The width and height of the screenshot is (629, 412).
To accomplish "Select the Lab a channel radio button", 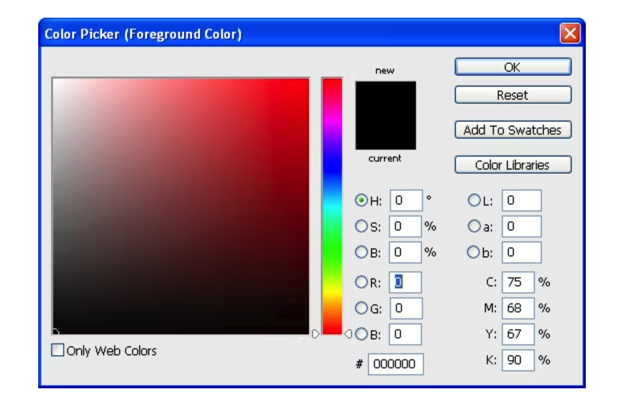I will coord(474,227).
